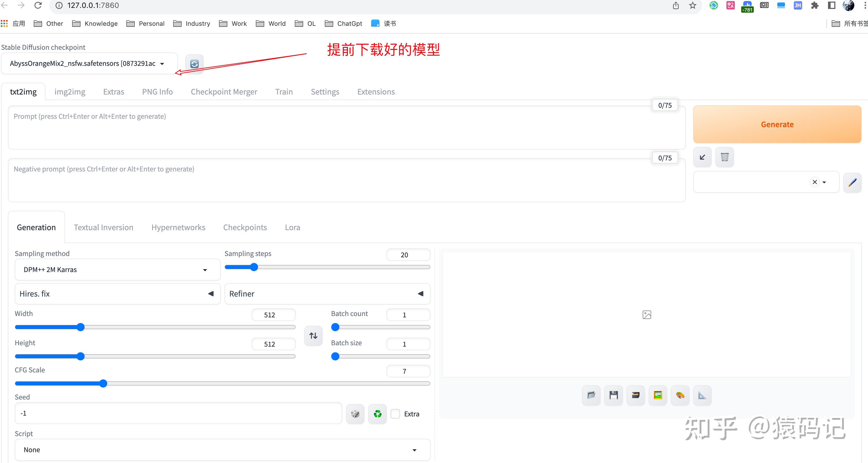Open the Stable Diffusion checkpoint dropdown
Screen dimensions: 868x463
coord(89,63)
